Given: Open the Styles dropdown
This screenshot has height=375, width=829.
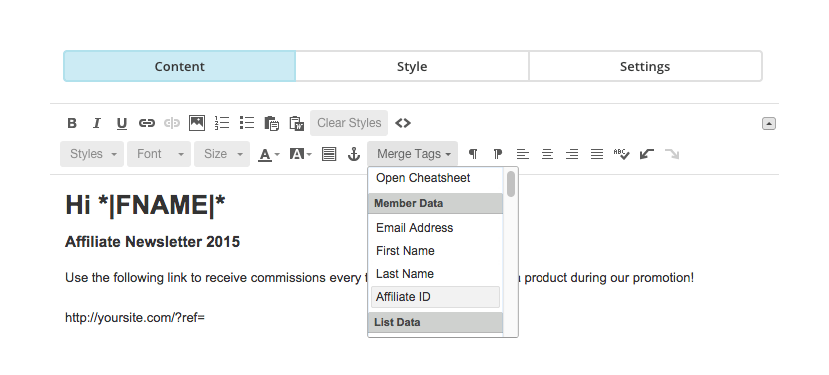Looking at the screenshot, I should [x=92, y=154].
